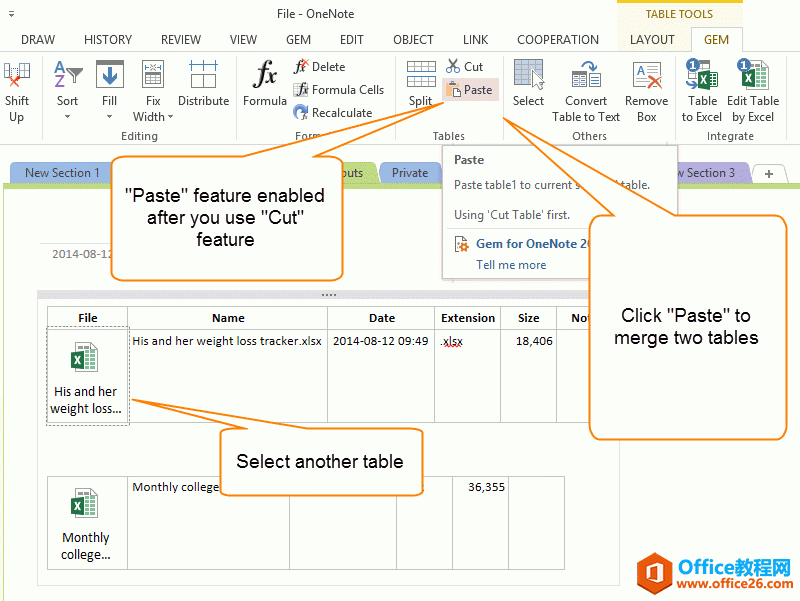Click the Distribute columns icon

point(203,74)
